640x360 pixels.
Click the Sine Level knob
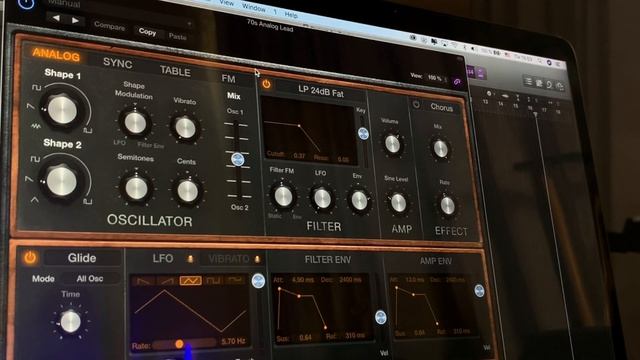pyautogui.click(x=398, y=202)
